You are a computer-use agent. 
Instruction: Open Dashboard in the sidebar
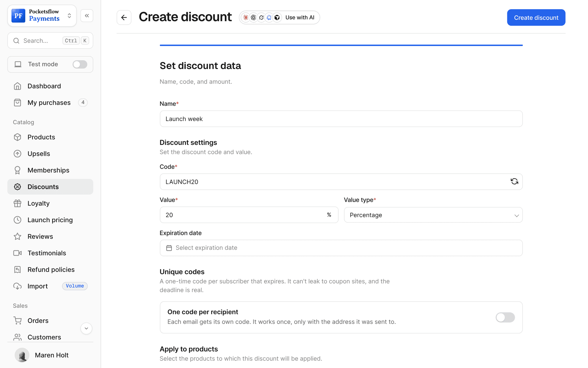tap(50, 86)
